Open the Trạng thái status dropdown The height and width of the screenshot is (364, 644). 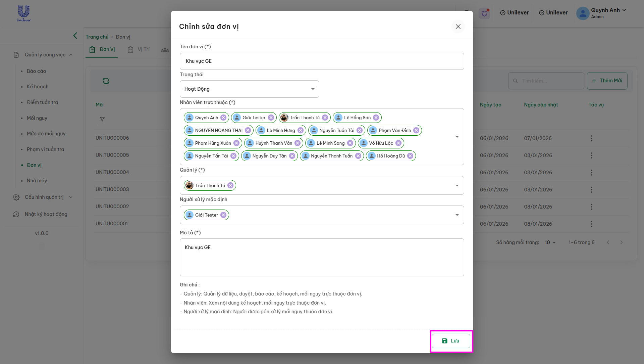[x=249, y=89]
